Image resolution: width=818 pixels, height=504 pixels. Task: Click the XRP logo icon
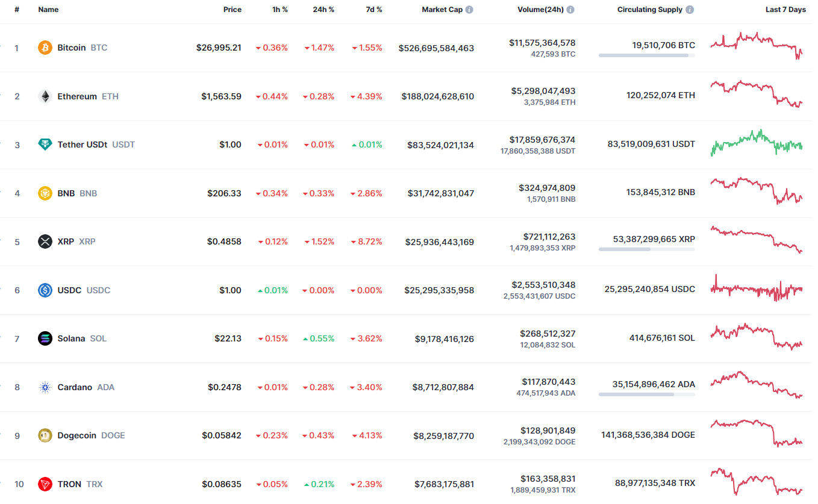[45, 241]
